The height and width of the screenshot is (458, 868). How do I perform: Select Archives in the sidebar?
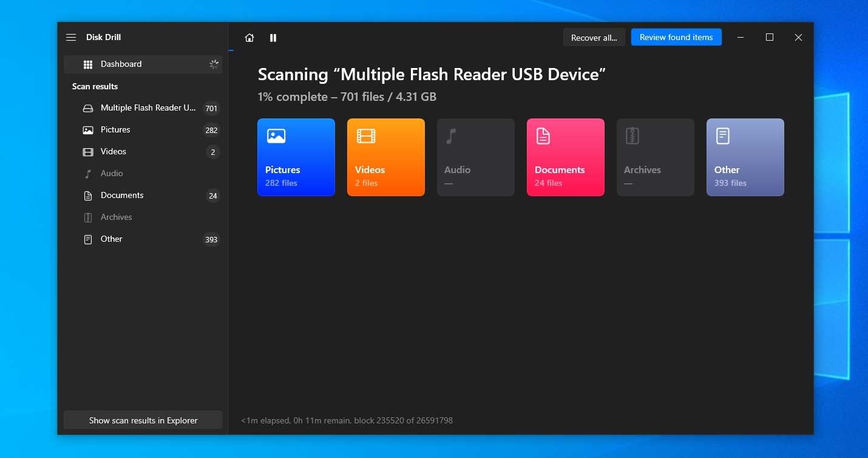tap(143, 217)
